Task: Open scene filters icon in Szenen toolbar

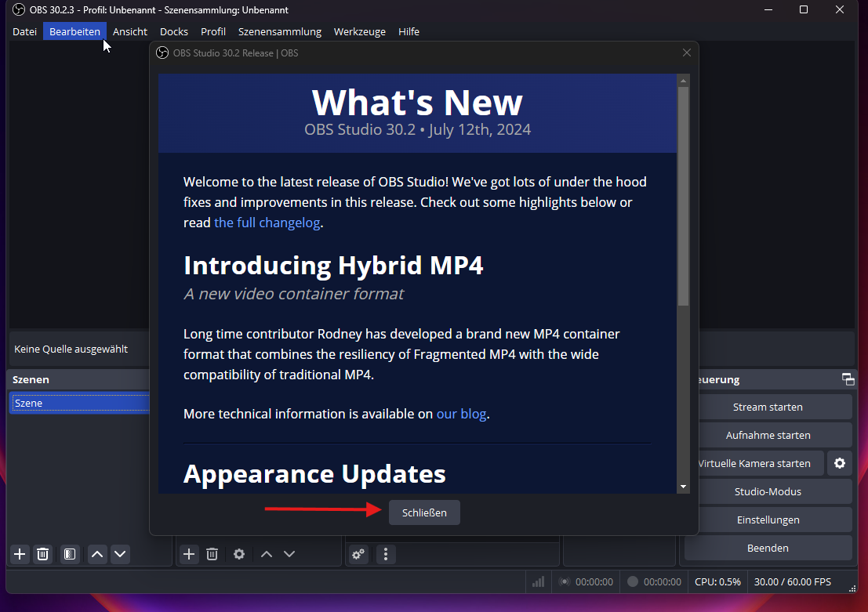Action: [70, 554]
